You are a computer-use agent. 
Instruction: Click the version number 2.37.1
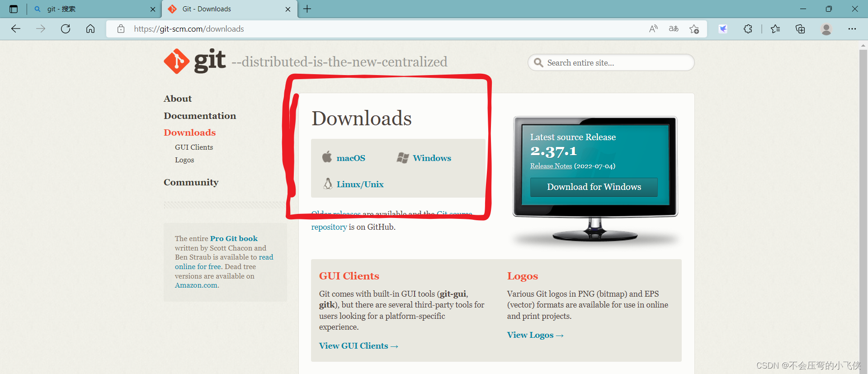coord(553,151)
